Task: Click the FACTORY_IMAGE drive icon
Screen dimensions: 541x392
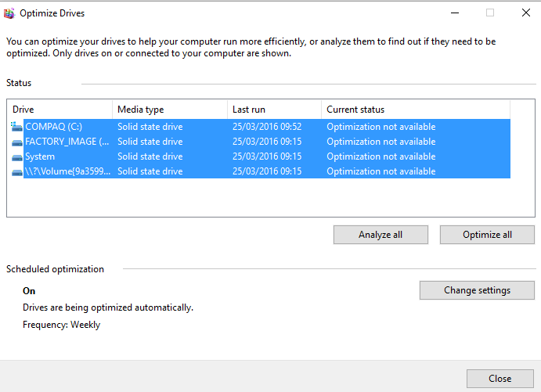Action: point(17,142)
